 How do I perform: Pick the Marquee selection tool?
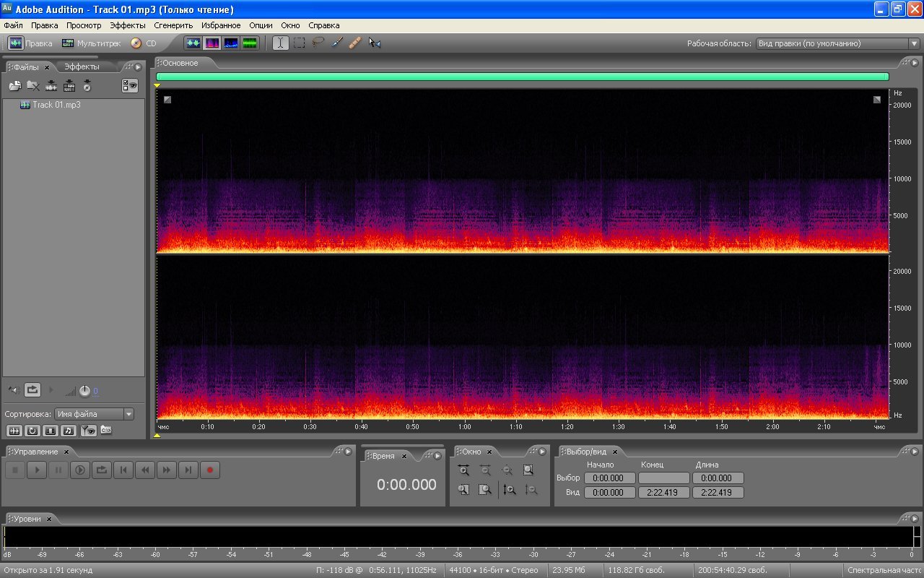click(x=299, y=43)
